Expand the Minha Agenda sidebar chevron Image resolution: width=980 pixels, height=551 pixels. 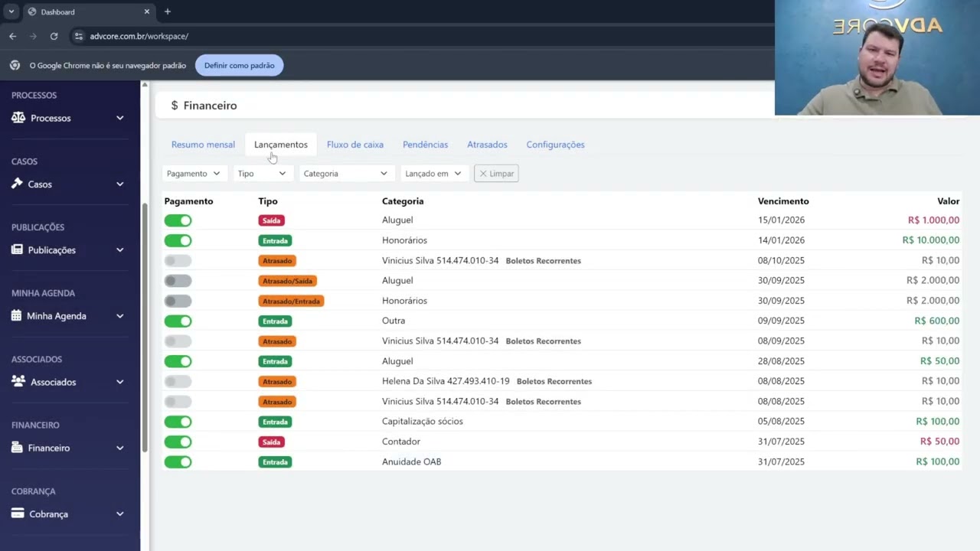[x=120, y=315]
